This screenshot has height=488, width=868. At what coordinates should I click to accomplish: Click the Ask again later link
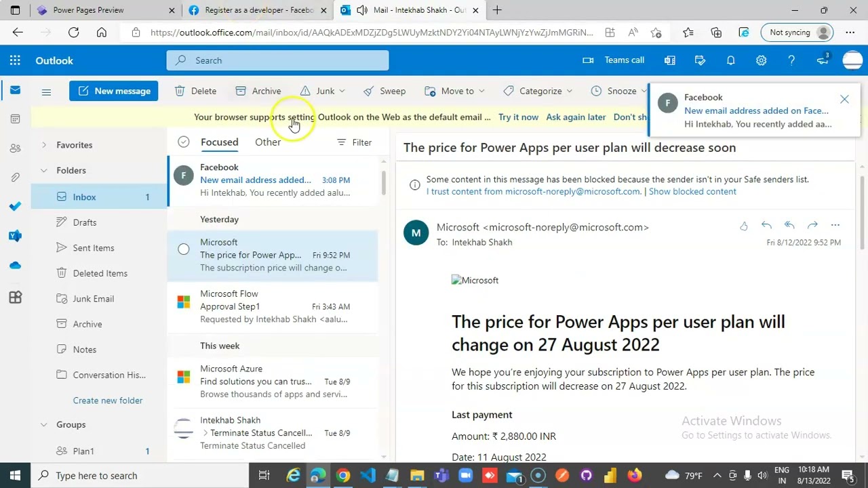point(576,117)
